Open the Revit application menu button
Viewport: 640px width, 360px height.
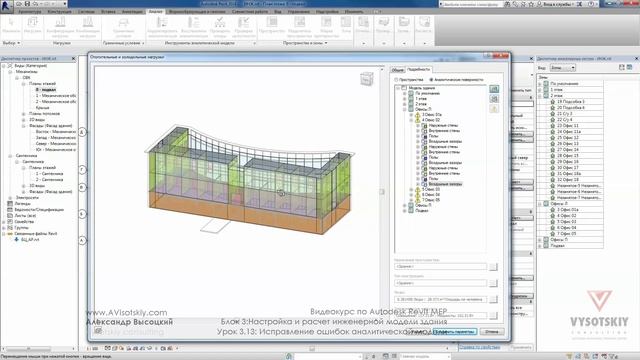tap(6, 6)
